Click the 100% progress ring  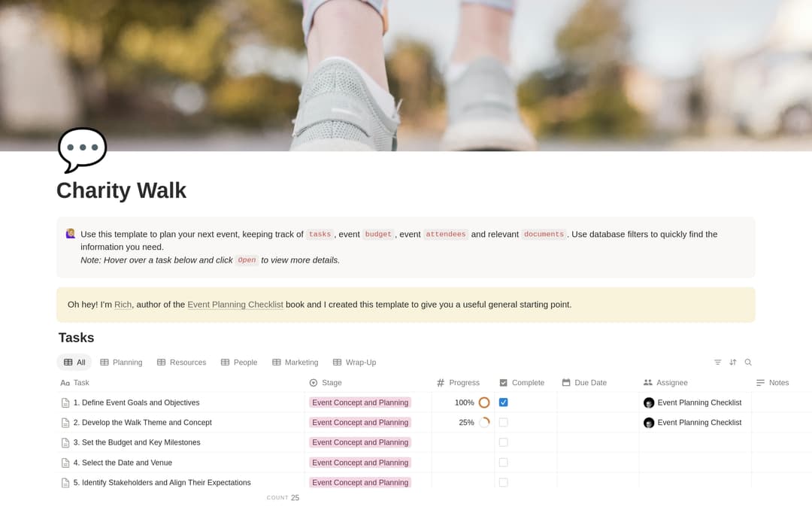pyautogui.click(x=484, y=402)
